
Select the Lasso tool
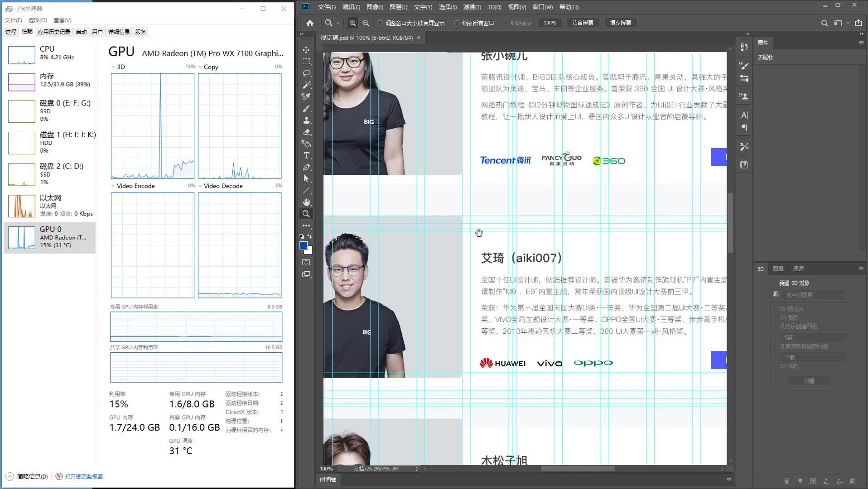(306, 73)
